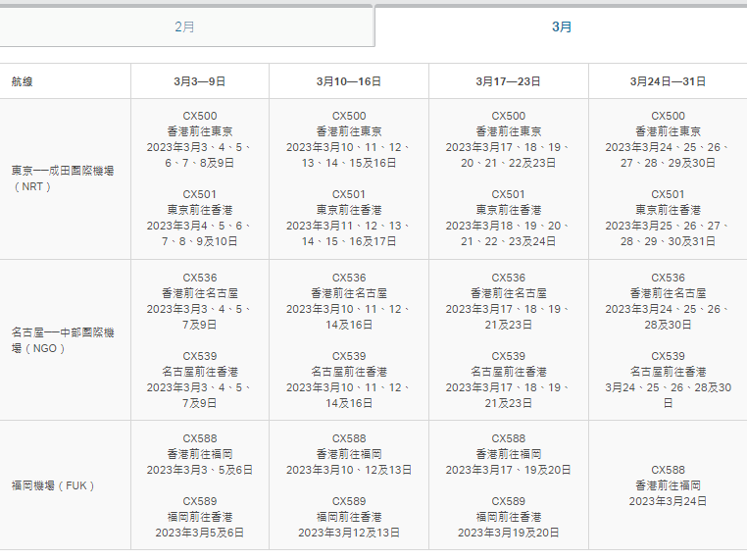This screenshot has height=560, width=747.
Task: Select CX539 in the 3月24日—31日 column
Action: (x=668, y=356)
